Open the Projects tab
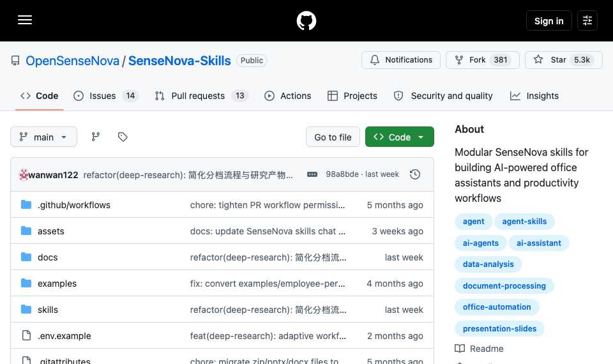The height and width of the screenshot is (364, 613). pyautogui.click(x=352, y=96)
